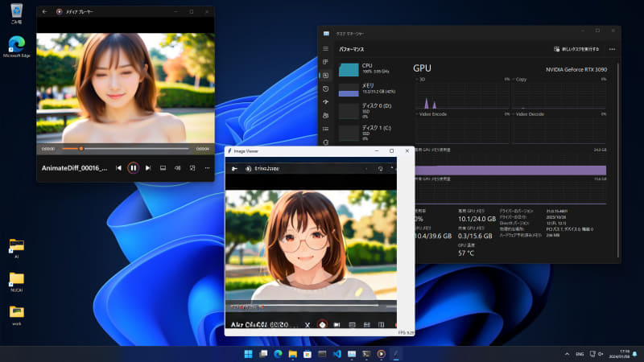Open Task Manager hamburger navigation menu

pos(326,49)
